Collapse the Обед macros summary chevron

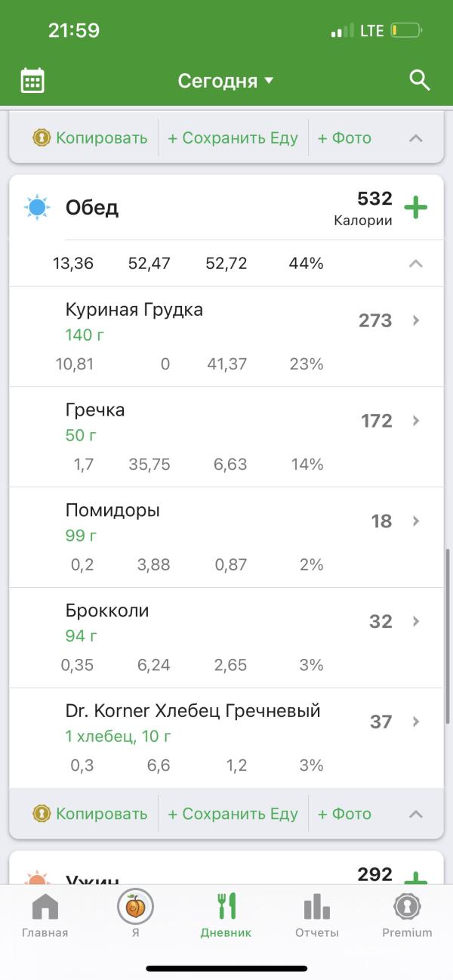pos(415,264)
